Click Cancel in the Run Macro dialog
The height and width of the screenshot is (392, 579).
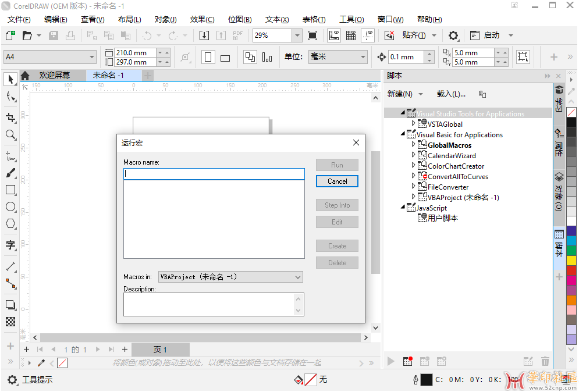[337, 181]
